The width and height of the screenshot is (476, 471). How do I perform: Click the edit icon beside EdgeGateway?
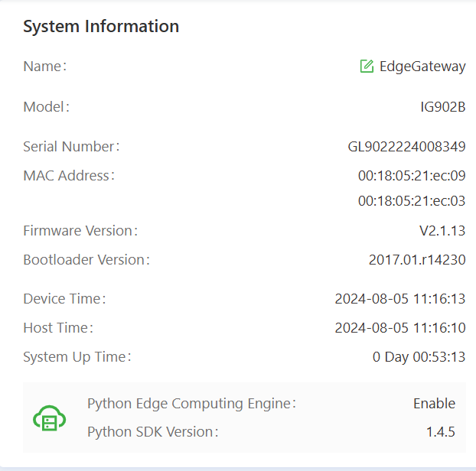coord(367,67)
